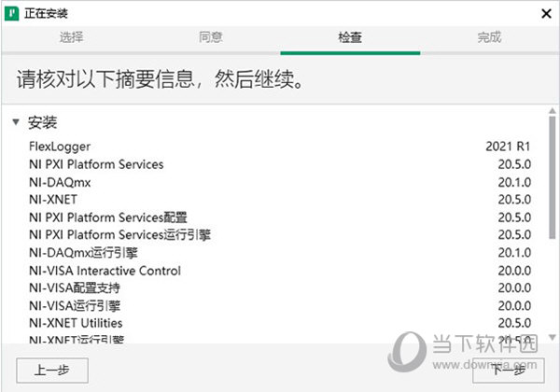This screenshot has height=392, width=560.
Task: Click version 20.5.0 of NI-XNET Utilities
Action: (x=514, y=323)
